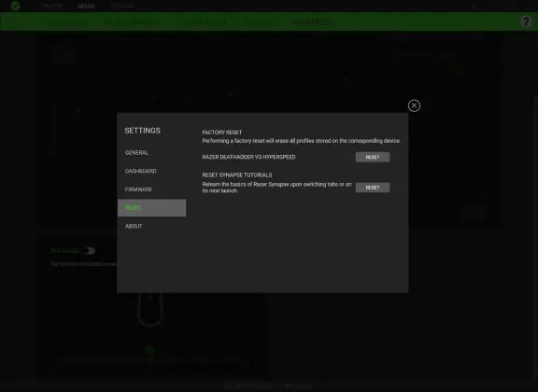Click Reset for Synapse tutorials

pyautogui.click(x=373, y=188)
